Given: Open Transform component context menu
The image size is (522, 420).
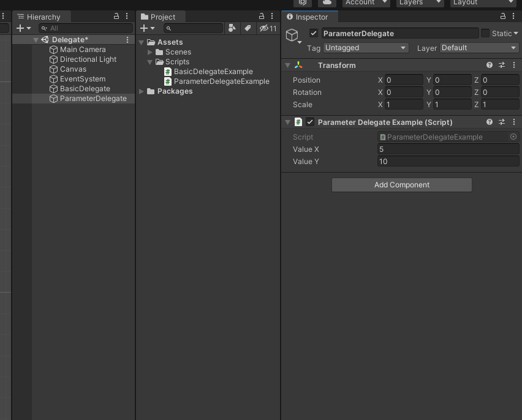Looking at the screenshot, I should pos(513,66).
